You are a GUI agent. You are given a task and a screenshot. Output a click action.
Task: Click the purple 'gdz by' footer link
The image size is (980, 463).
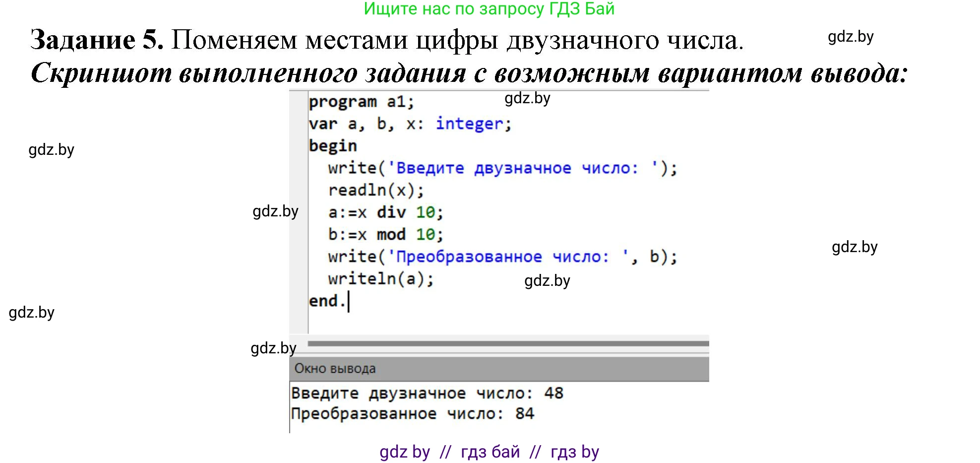tap(405, 452)
